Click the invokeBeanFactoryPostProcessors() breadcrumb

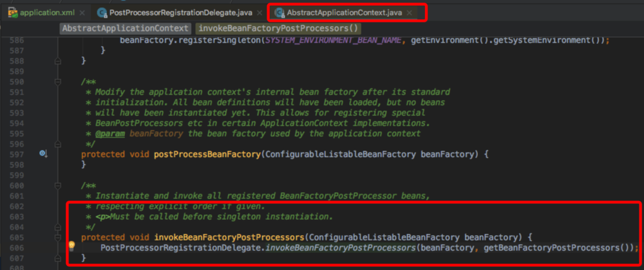(x=278, y=28)
